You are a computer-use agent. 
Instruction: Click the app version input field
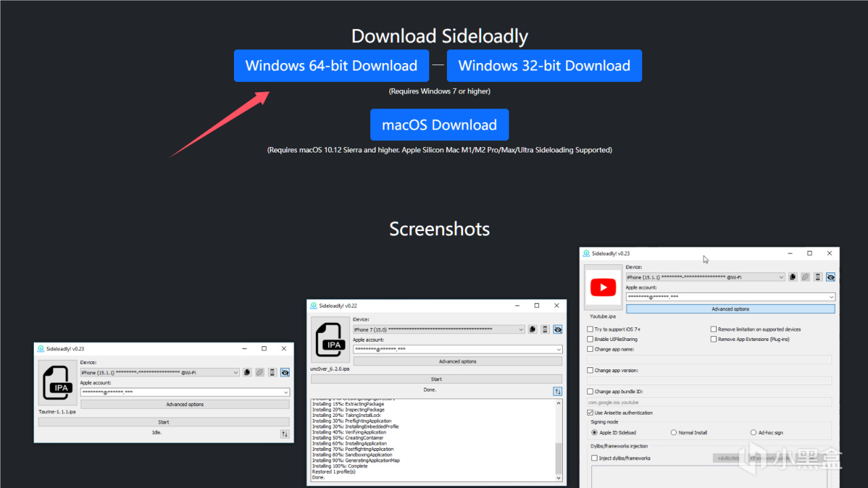click(x=709, y=381)
